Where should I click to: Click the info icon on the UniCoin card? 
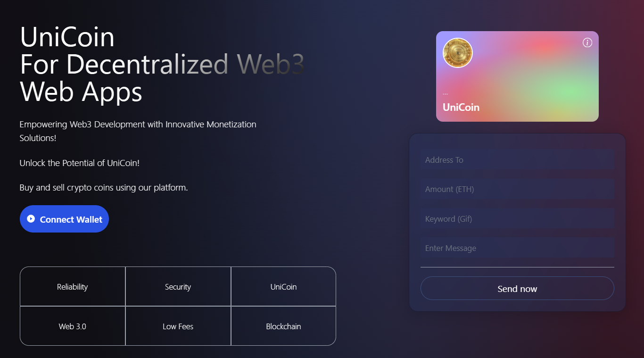(x=587, y=43)
